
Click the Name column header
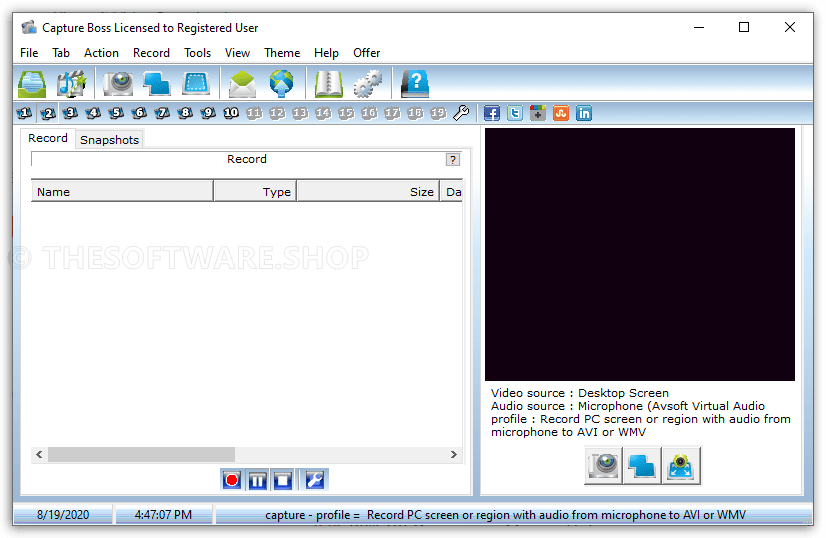[x=122, y=191]
